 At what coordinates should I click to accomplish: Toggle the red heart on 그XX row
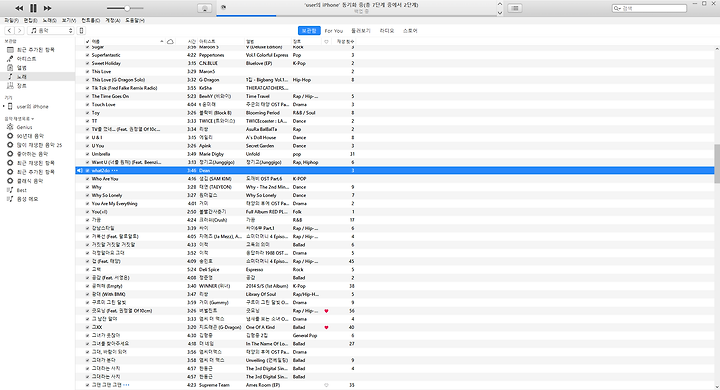click(x=326, y=328)
